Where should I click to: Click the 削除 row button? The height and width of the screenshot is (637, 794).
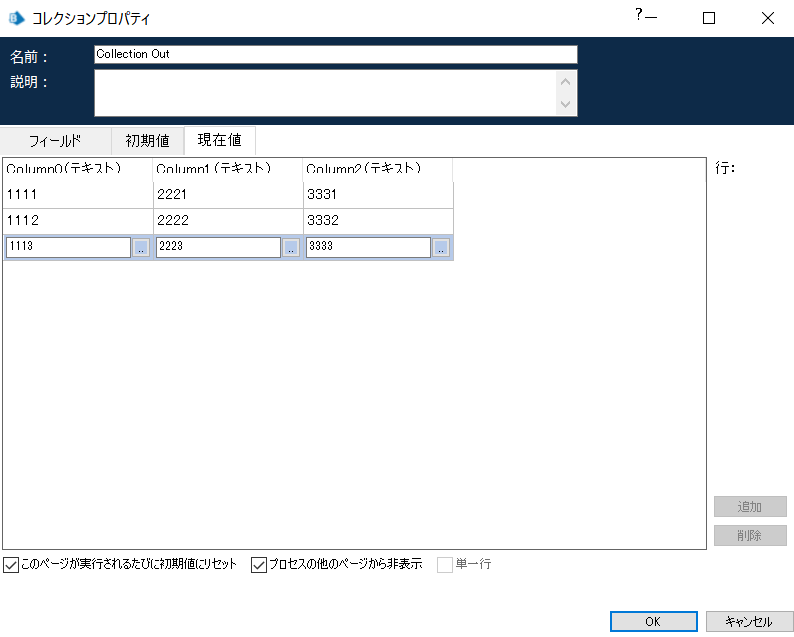coord(750,535)
